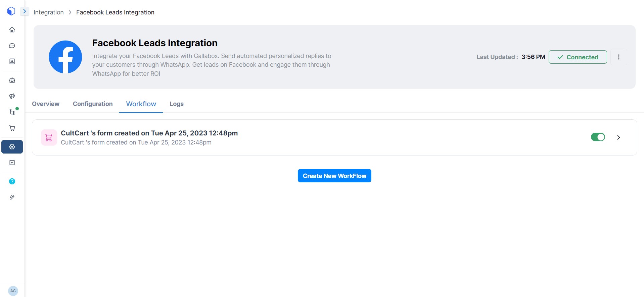Open the Bots robot icon

pos(12,80)
